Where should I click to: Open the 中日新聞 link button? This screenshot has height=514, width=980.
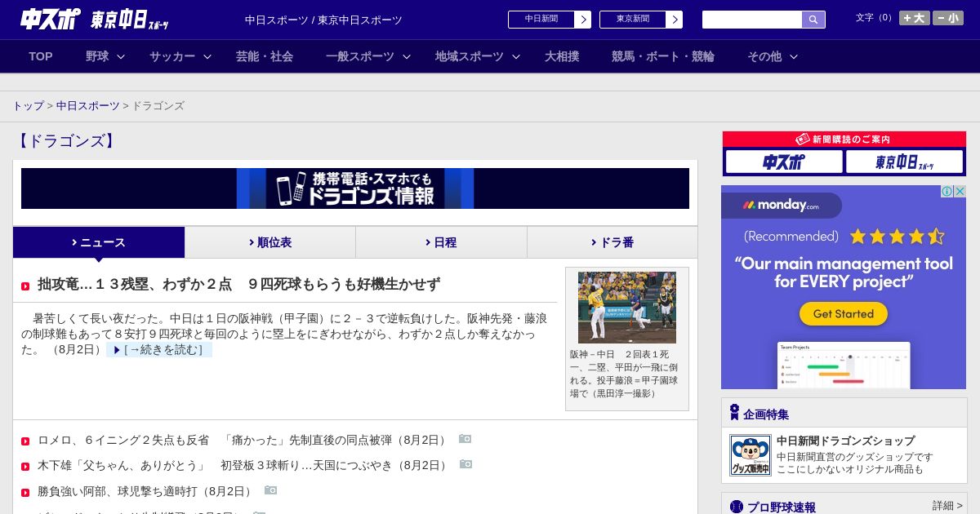point(541,20)
